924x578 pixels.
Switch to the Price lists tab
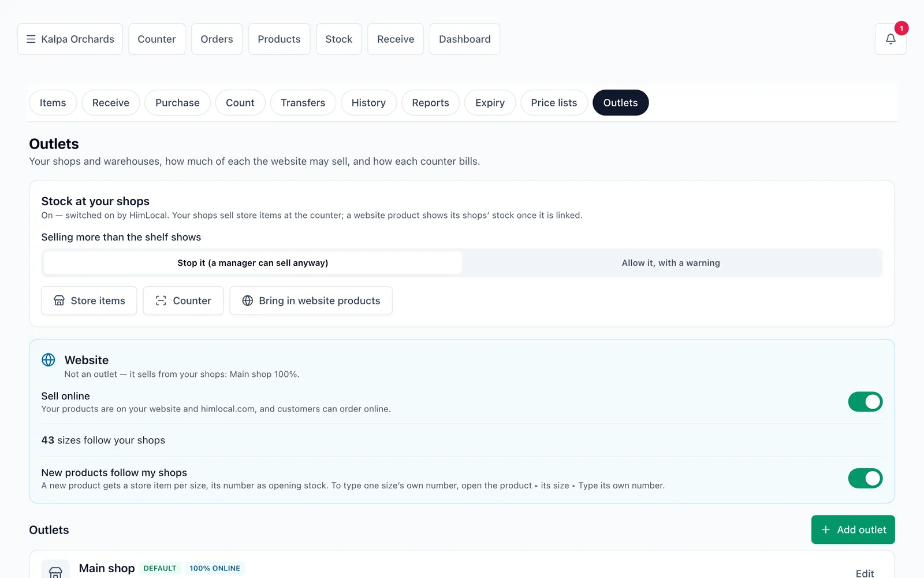coord(554,103)
